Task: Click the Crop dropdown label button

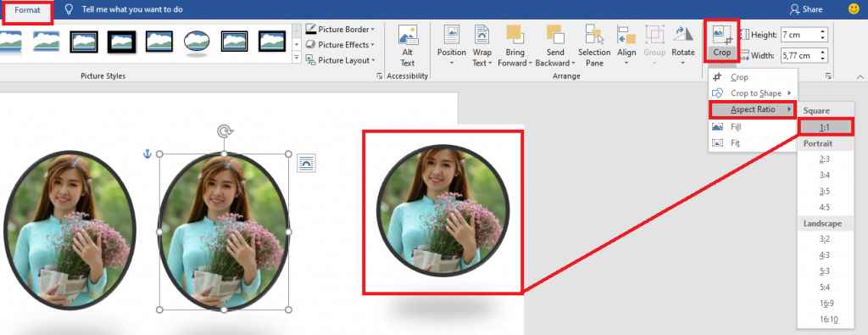Action: coord(722,53)
